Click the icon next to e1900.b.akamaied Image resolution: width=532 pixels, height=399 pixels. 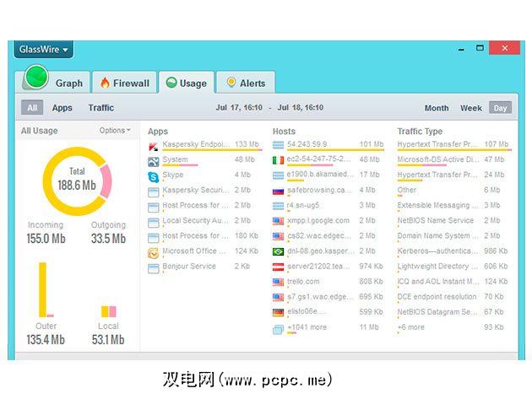[278, 175]
